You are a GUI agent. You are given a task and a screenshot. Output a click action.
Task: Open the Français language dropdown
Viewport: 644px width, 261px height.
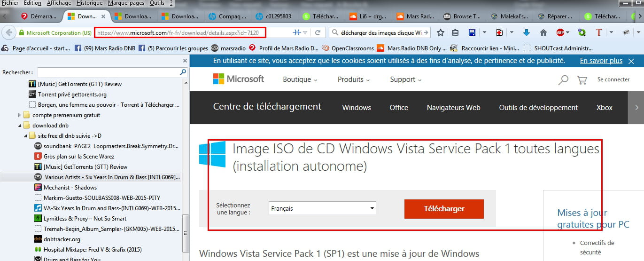322,208
